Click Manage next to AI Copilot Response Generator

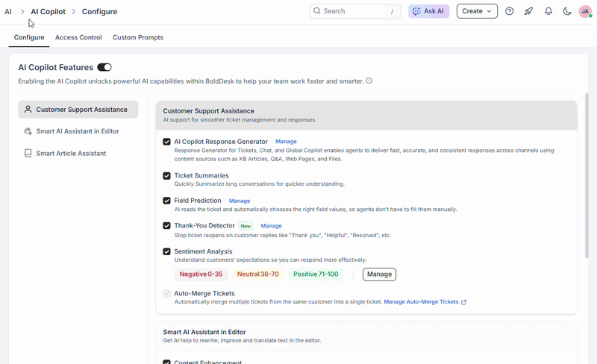(286, 141)
